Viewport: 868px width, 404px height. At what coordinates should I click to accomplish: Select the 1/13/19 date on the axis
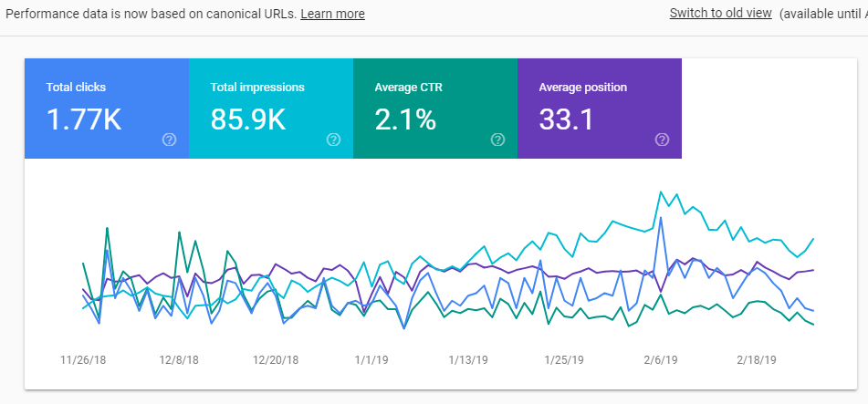click(x=469, y=359)
